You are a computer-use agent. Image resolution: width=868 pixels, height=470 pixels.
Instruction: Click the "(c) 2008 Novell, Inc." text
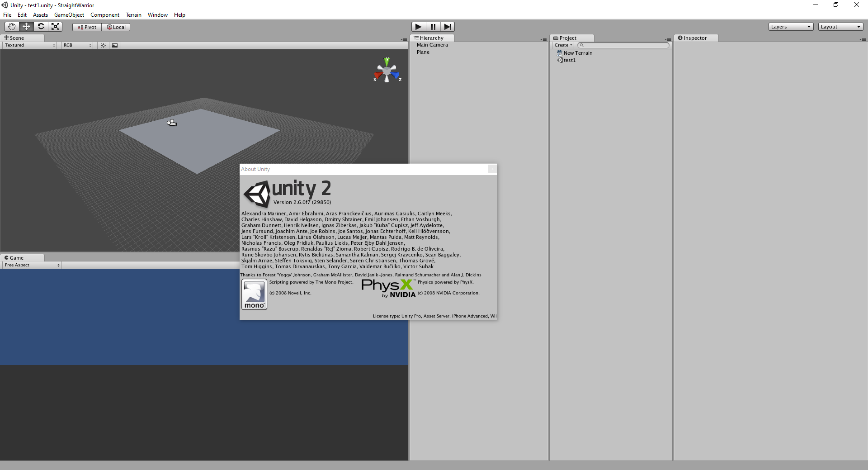pos(290,293)
